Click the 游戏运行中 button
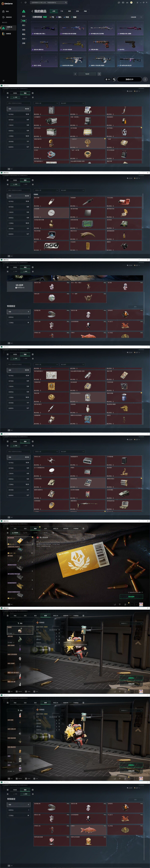 pos(129,79)
